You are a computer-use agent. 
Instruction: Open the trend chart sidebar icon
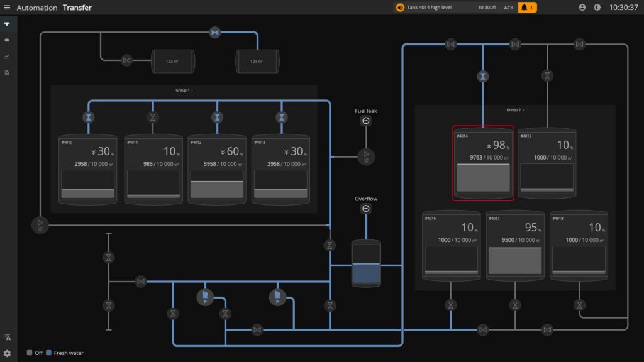(7, 57)
